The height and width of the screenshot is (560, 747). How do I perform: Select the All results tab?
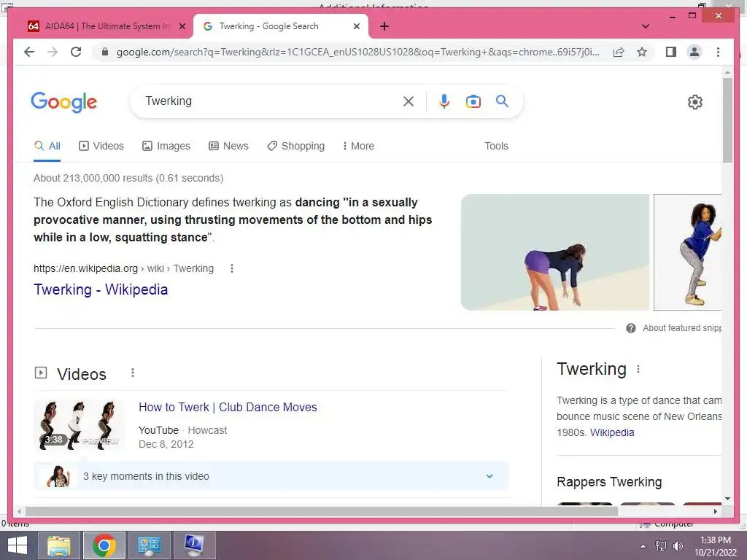(x=47, y=146)
